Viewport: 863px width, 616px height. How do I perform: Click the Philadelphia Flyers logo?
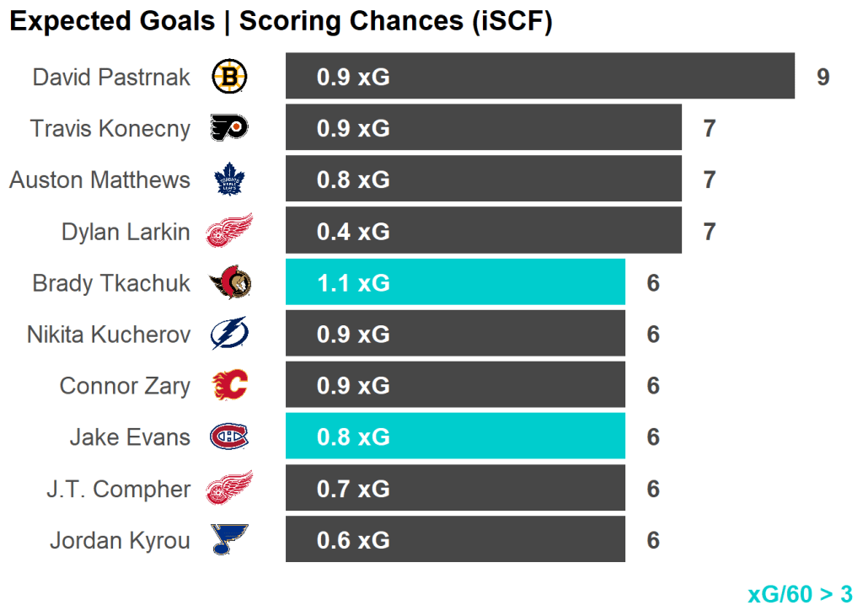[229, 128]
